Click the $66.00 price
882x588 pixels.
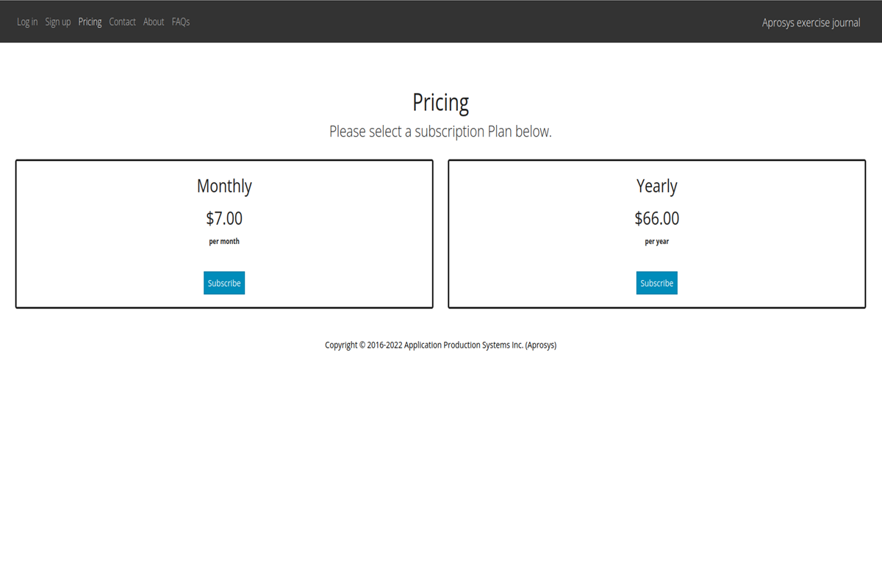tap(656, 218)
